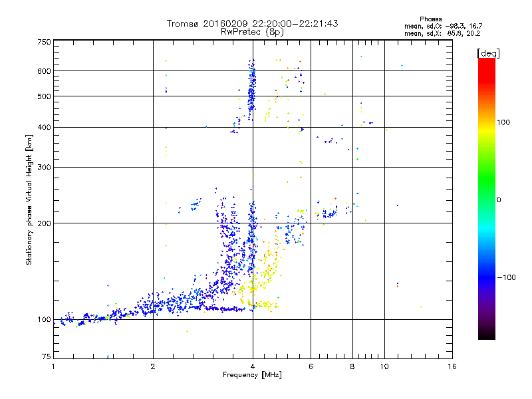Click the '[deg]' colorbar unit label
532x399 pixels.
(488, 53)
